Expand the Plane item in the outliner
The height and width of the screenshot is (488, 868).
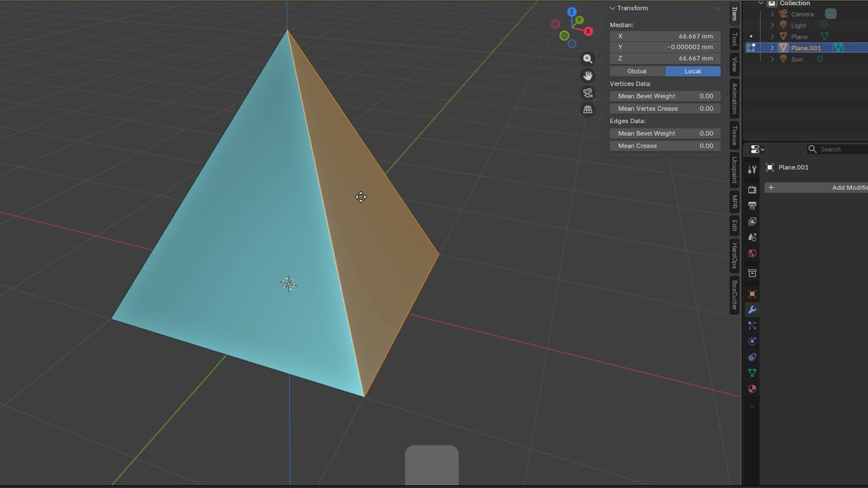pyautogui.click(x=772, y=37)
